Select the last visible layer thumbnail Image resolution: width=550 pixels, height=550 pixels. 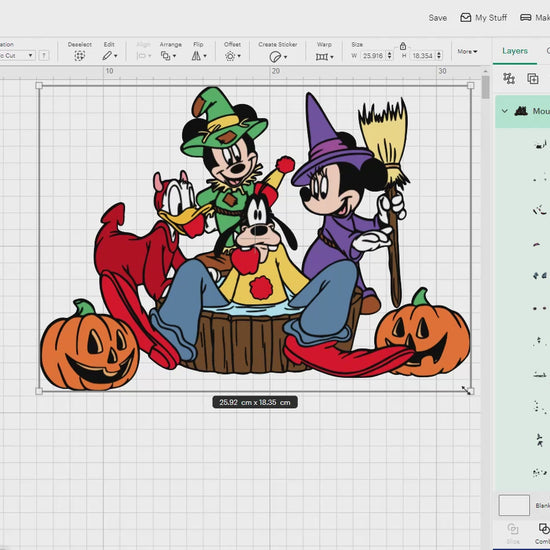coord(540,472)
